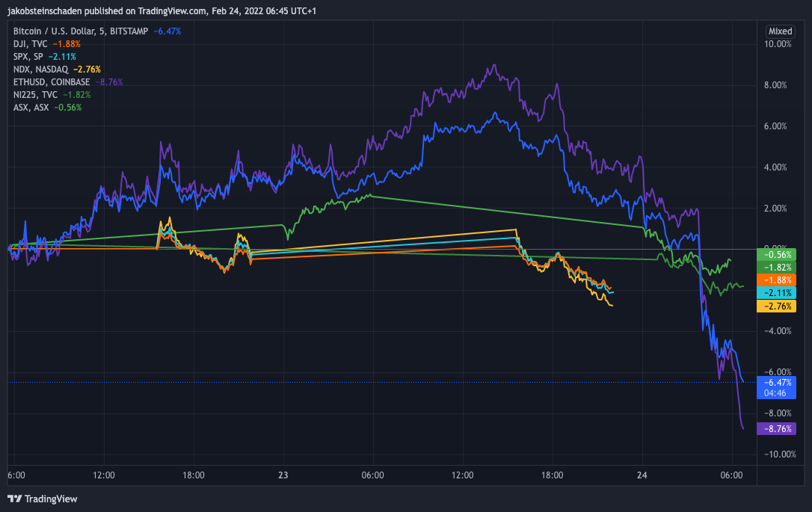Click the 06:00 label after 24
Image resolution: width=812 pixels, height=512 pixels.
731,475
